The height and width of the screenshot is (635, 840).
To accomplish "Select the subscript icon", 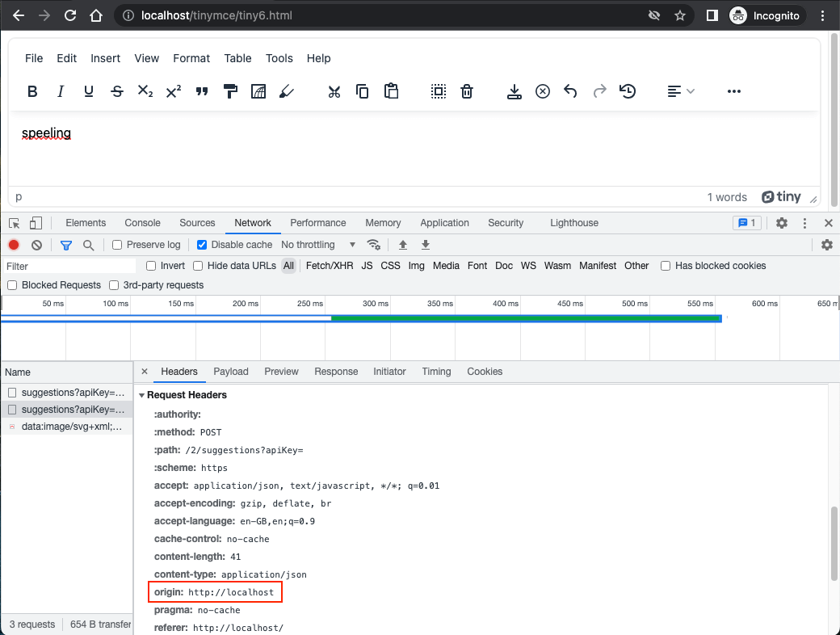I will (145, 91).
